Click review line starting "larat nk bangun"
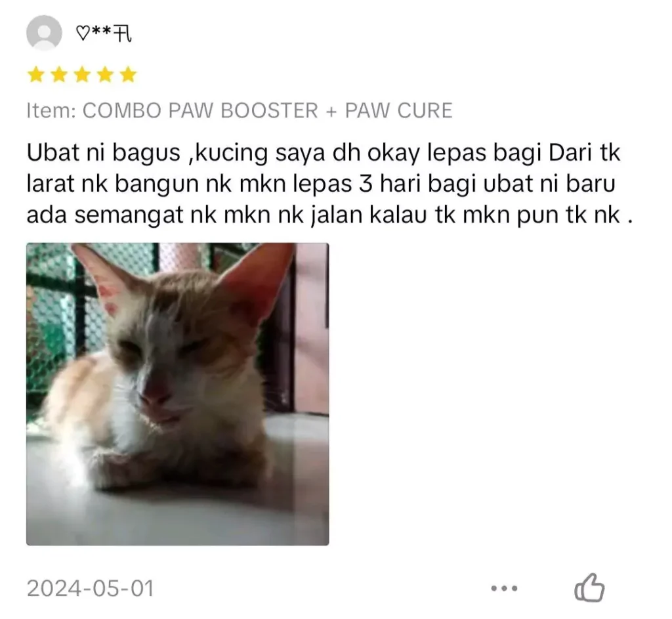This screenshot has width=672, height=619. click(x=321, y=184)
